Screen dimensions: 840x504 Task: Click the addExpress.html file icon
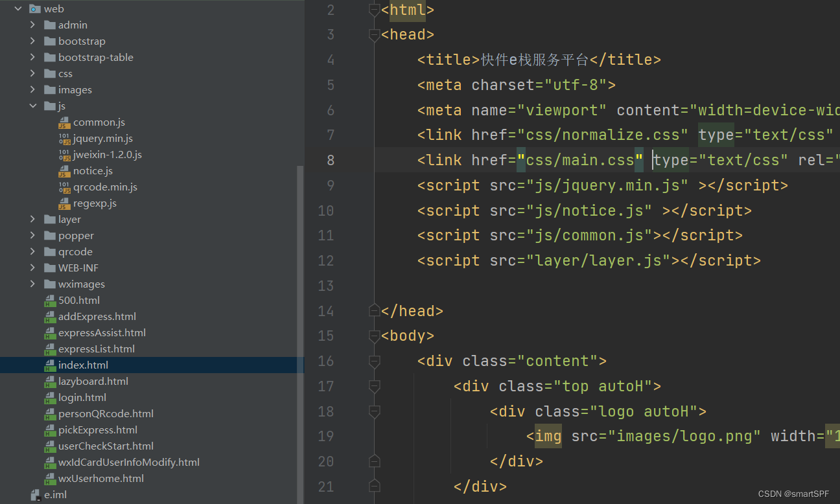[x=50, y=317]
